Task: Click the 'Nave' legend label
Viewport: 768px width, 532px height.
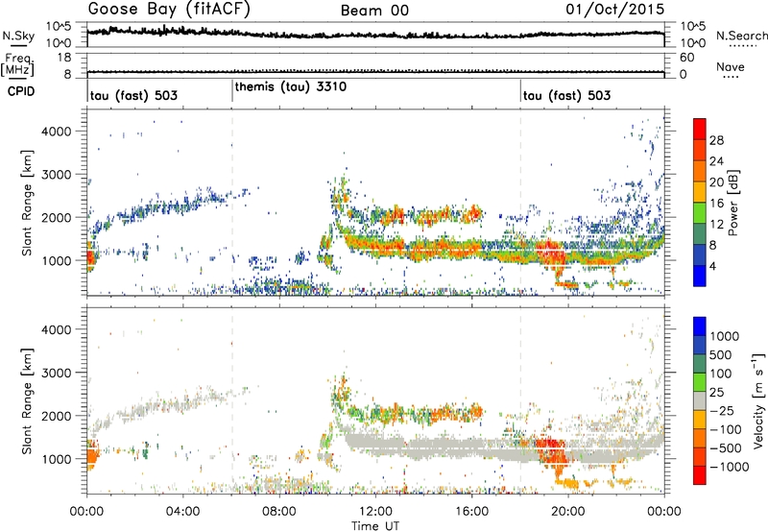Action: tap(731, 67)
